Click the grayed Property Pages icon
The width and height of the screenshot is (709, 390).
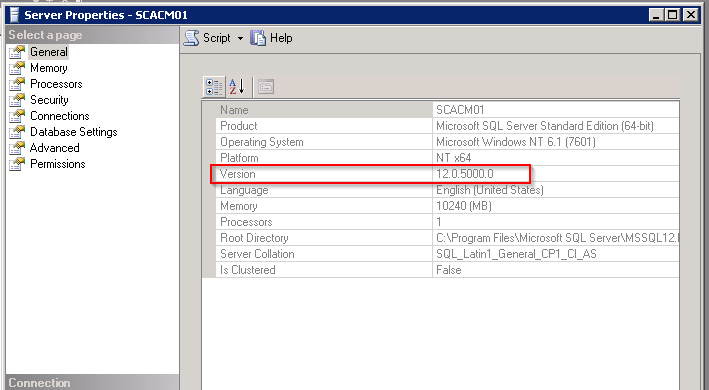click(266, 87)
